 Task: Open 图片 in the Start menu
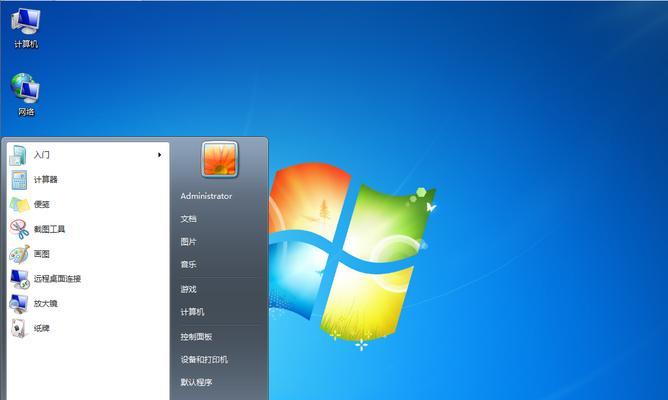pos(188,242)
